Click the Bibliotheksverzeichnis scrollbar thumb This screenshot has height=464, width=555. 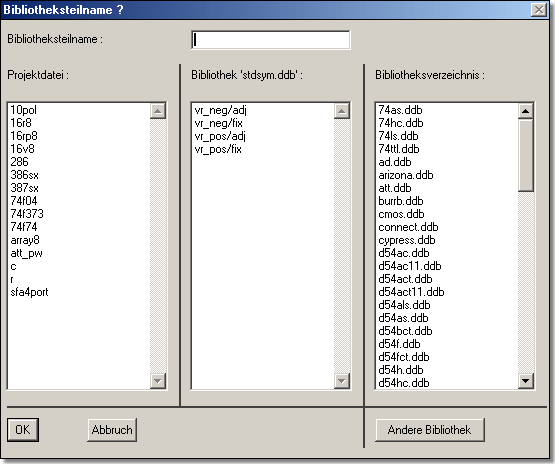pyautogui.click(x=526, y=155)
